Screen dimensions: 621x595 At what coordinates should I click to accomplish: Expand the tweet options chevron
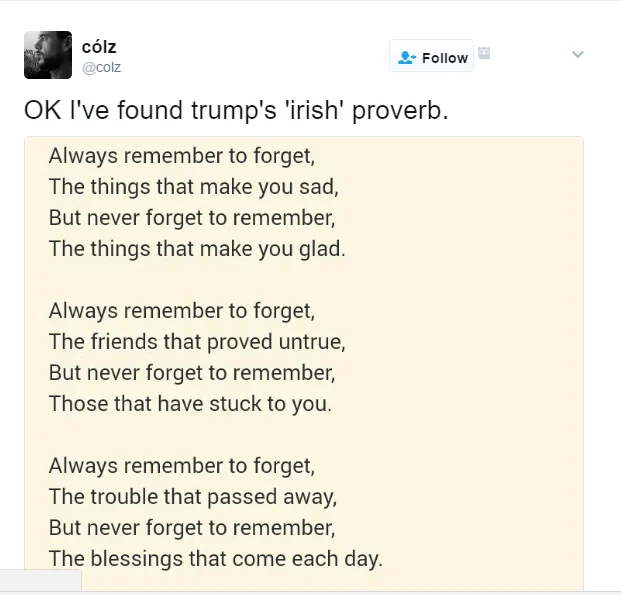tap(577, 54)
